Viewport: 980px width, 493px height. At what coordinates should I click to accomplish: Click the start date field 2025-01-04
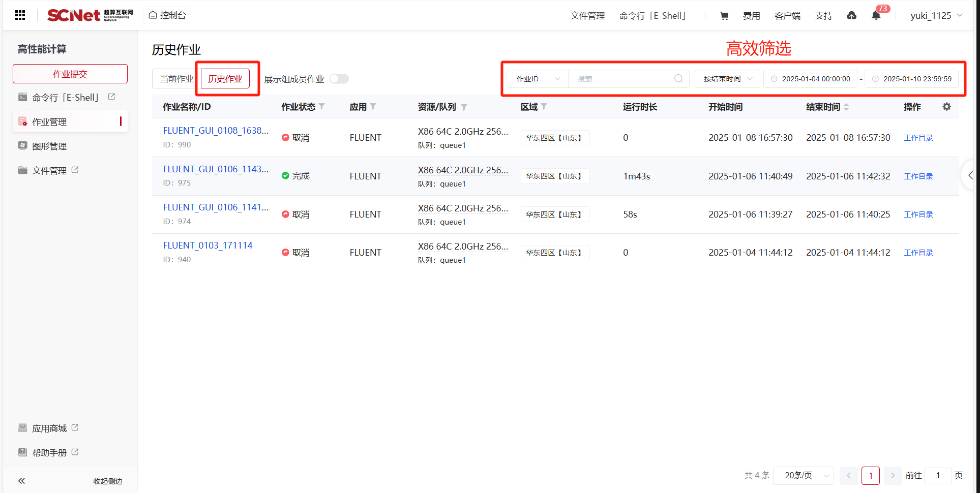pos(815,79)
